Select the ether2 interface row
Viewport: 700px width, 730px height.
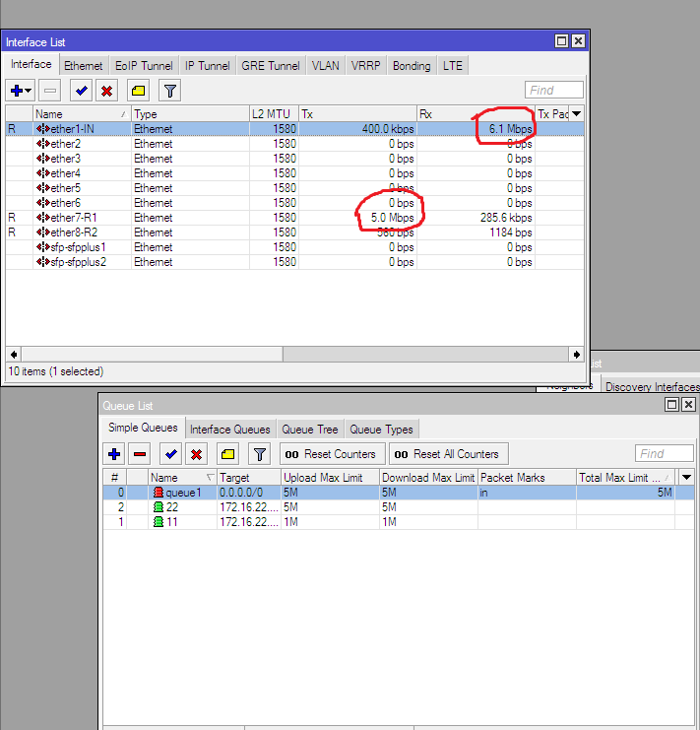[295, 144]
